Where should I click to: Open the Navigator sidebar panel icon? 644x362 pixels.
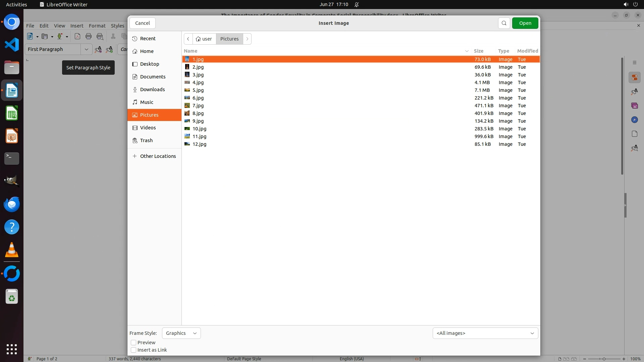coord(634,120)
